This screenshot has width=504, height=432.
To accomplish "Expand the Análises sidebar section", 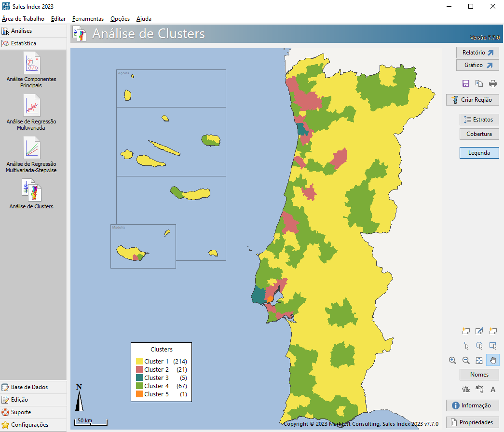I will pyautogui.click(x=33, y=31).
